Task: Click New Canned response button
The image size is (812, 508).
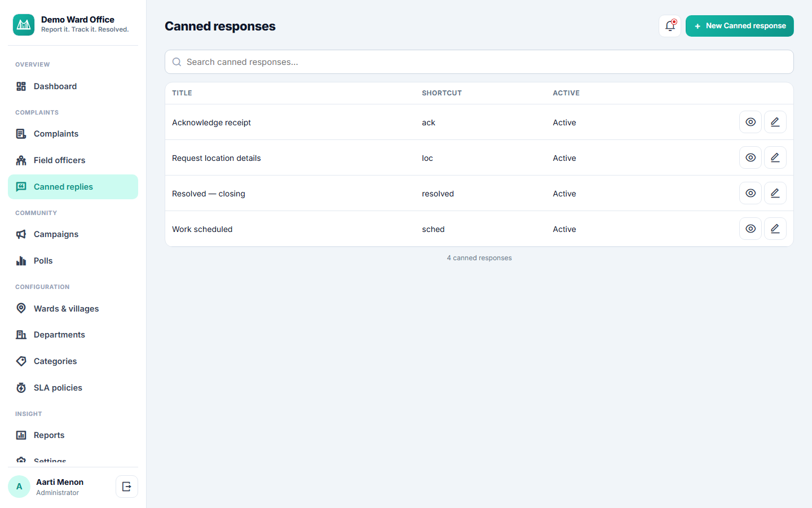Action: (739, 26)
